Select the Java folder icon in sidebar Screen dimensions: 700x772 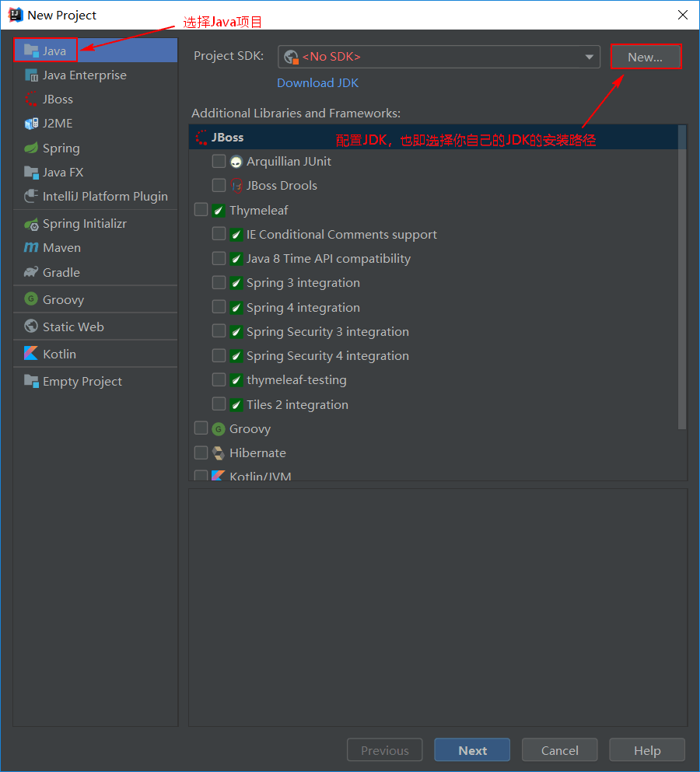click(31, 51)
